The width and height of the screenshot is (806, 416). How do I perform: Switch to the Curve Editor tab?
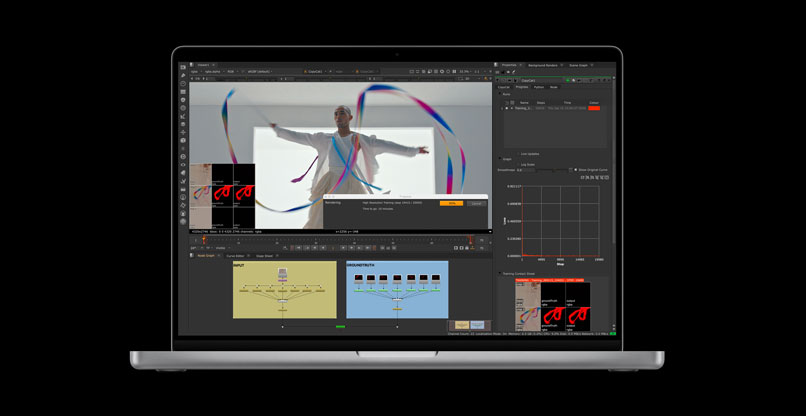pos(236,255)
